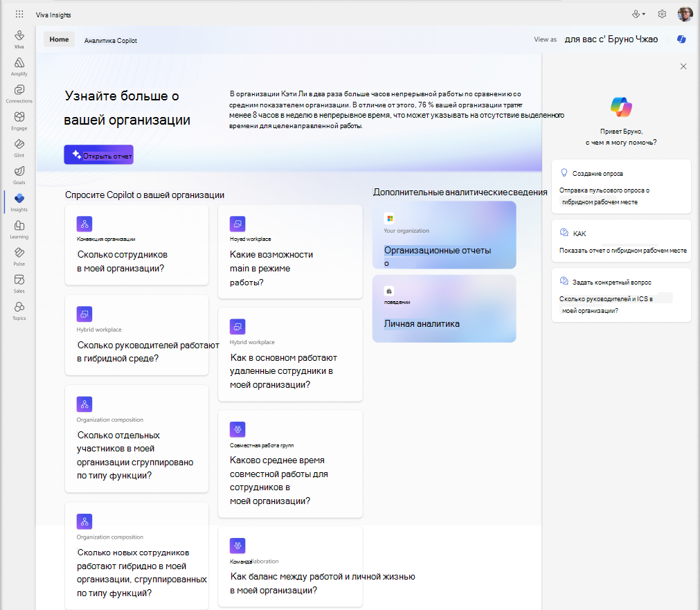Open the dropdown next to the top-right badge icon
700x610 pixels.
[644, 15]
